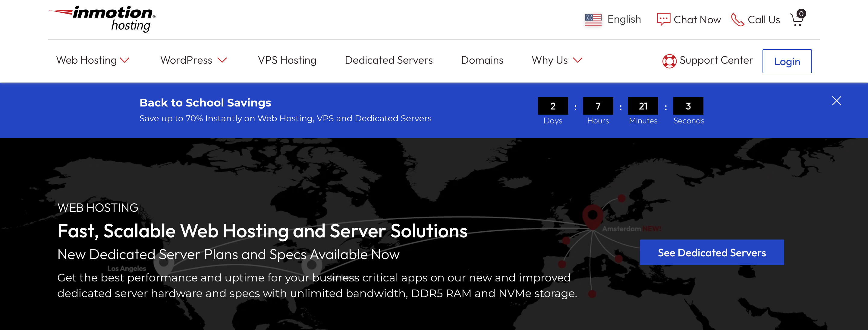This screenshot has width=868, height=330.
Task: Click the US flag language icon
Action: 593,20
